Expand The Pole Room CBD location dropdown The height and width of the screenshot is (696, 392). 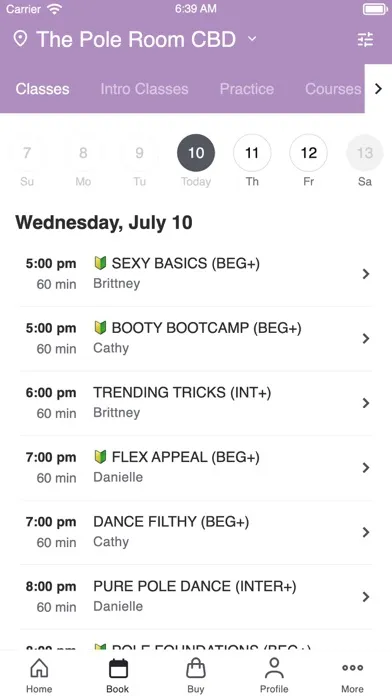pos(252,39)
